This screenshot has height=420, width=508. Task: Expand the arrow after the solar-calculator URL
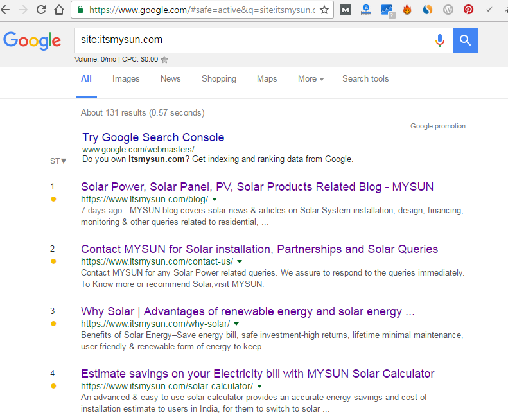coord(259,386)
